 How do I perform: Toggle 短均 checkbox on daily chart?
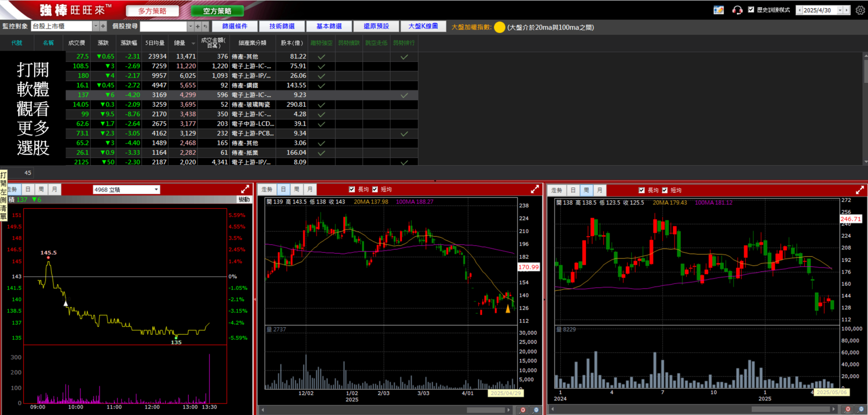[375, 189]
